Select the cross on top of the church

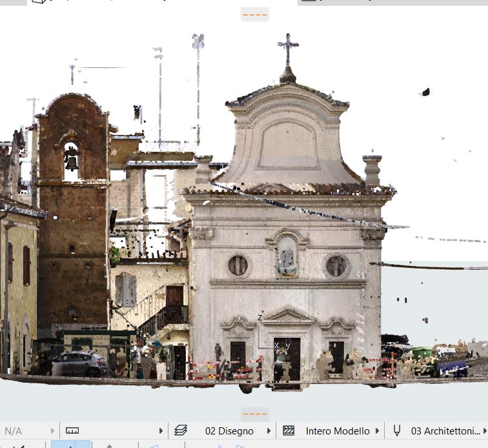(288, 47)
